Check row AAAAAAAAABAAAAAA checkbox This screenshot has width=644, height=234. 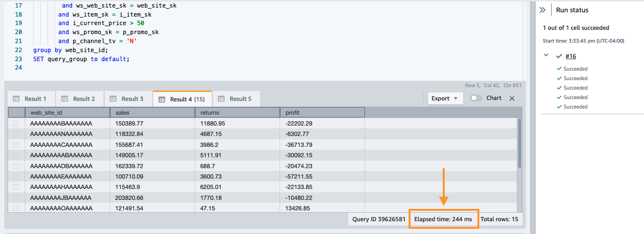[x=16, y=155]
